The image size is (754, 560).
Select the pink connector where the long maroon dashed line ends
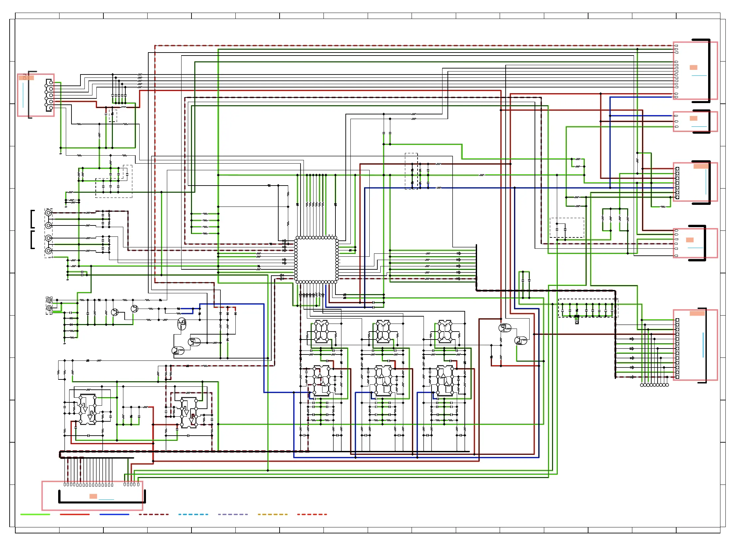coord(695,70)
